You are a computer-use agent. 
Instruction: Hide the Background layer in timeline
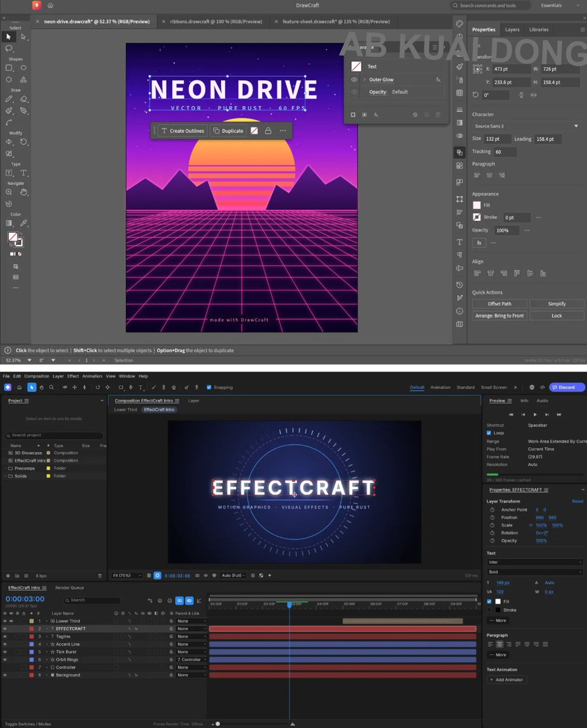tap(5, 675)
